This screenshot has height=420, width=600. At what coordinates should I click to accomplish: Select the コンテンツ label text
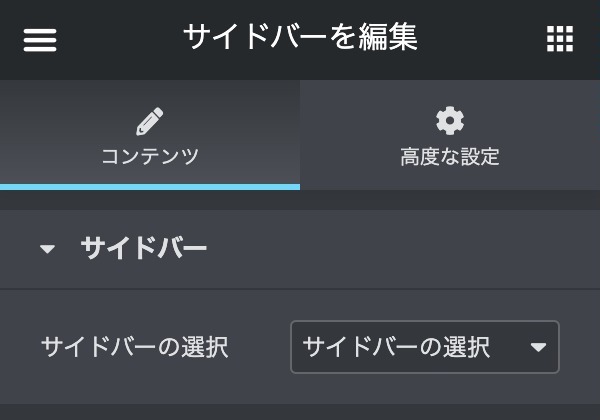click(x=150, y=157)
